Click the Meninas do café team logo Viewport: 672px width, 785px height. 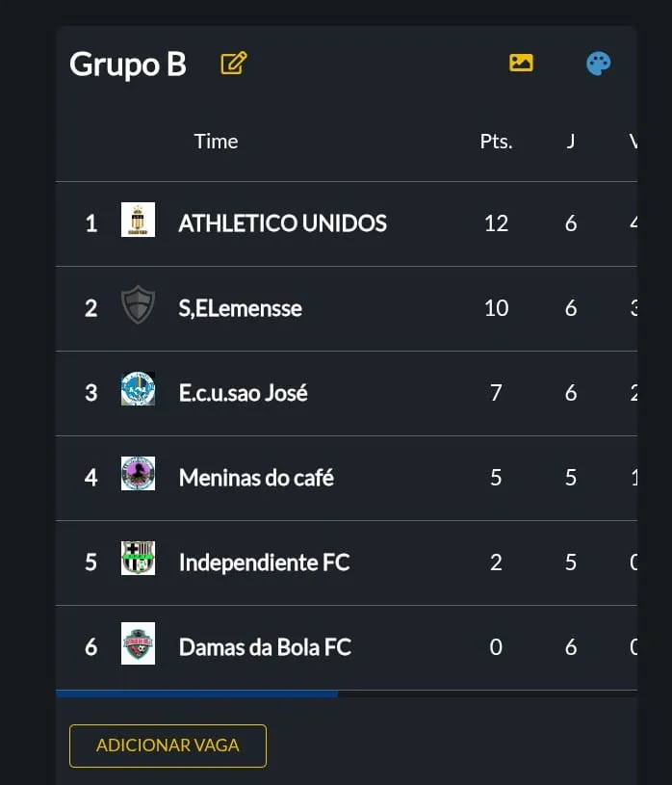[138, 474]
